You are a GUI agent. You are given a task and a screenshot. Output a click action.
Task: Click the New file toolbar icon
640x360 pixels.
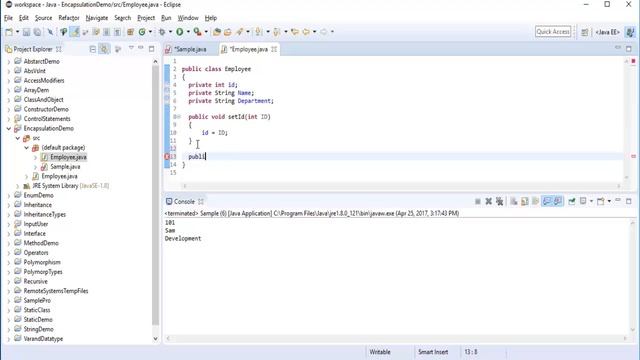point(9,32)
